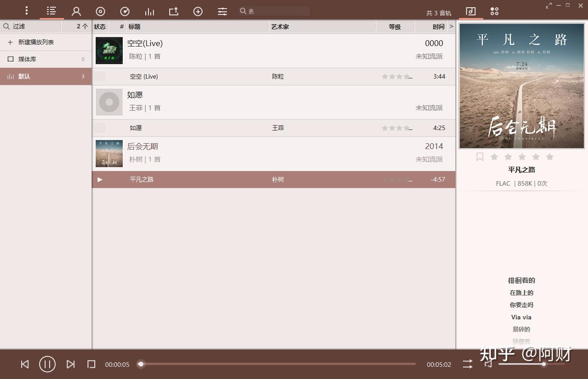The height and width of the screenshot is (379, 588).
Task: Click the 空空(Live) album cover thumbnail
Action: click(x=109, y=51)
